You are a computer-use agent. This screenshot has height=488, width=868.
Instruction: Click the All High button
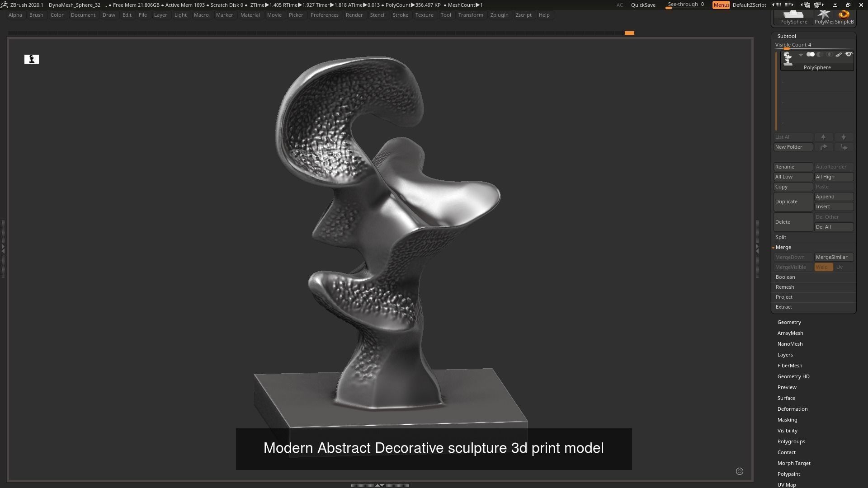pyautogui.click(x=834, y=177)
